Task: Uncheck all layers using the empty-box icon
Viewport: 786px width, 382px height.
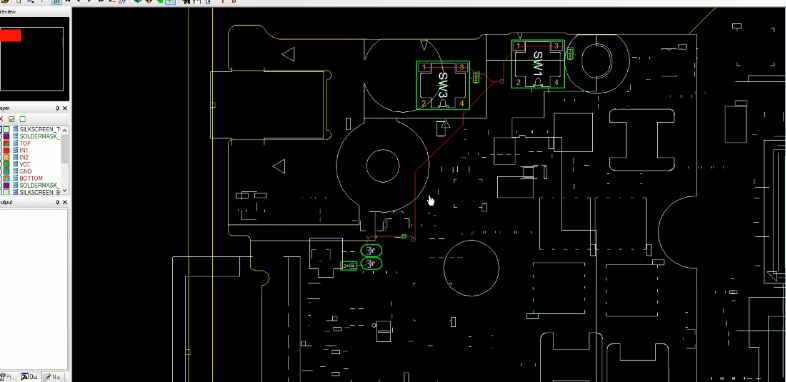Action: tap(22, 119)
